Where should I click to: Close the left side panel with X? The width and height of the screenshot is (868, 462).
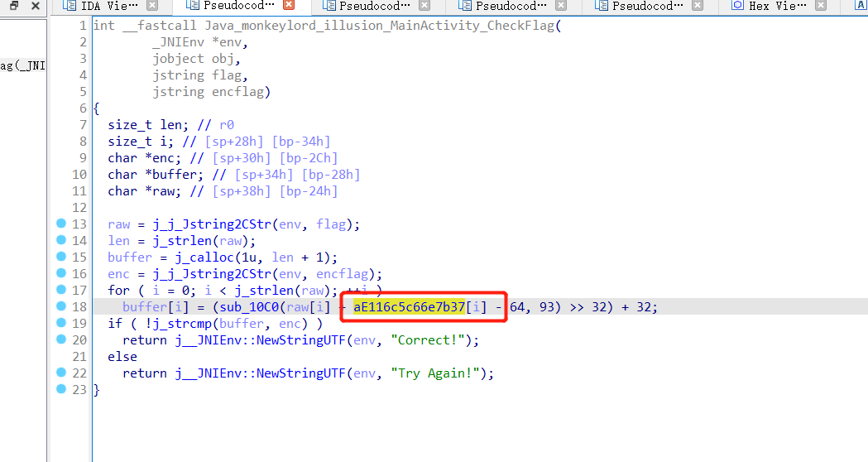(35, 6)
